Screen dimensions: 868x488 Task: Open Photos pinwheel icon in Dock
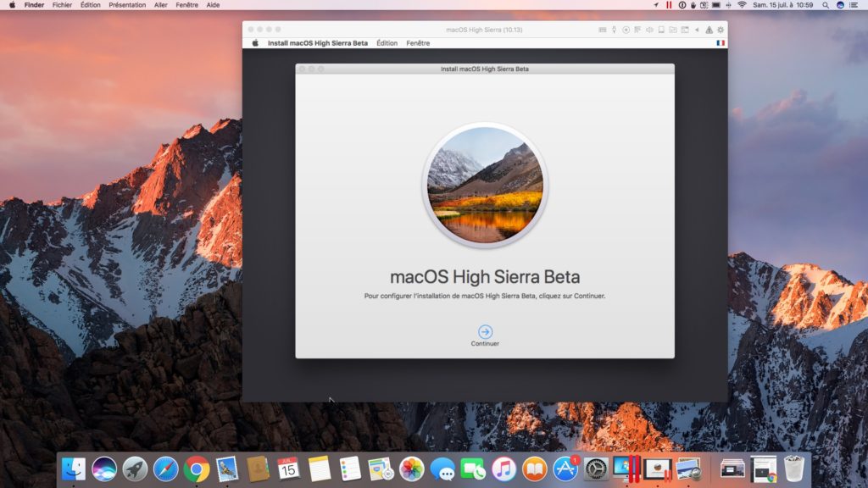pos(411,469)
